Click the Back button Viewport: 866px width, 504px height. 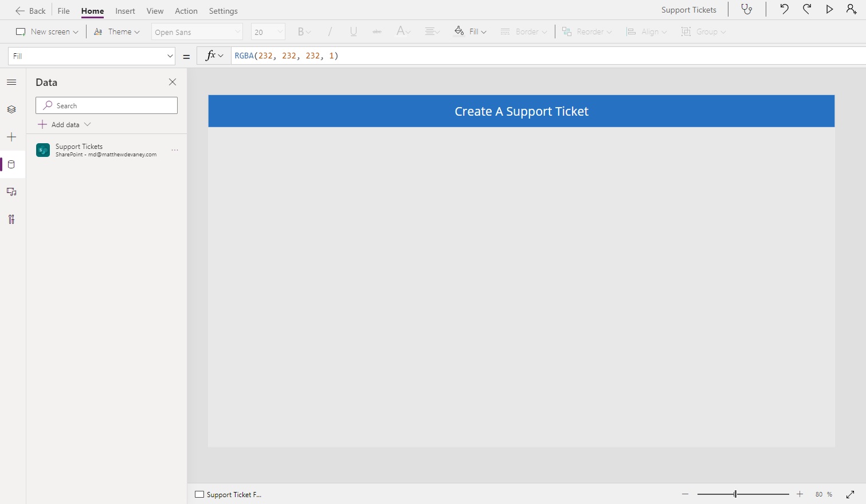[x=30, y=10]
